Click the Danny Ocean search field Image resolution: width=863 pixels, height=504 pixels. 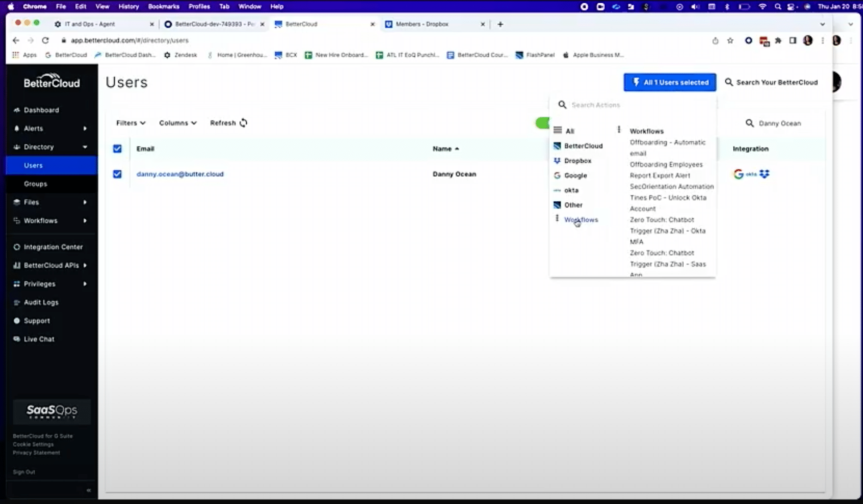pos(780,123)
